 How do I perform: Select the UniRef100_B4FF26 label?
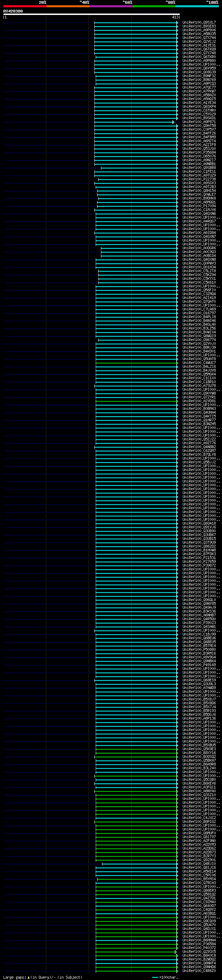(x=199, y=133)
